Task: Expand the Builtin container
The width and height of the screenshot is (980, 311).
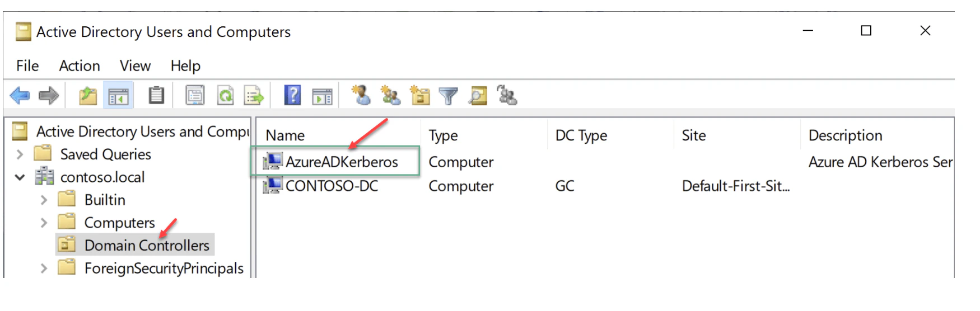Action: pos(44,200)
